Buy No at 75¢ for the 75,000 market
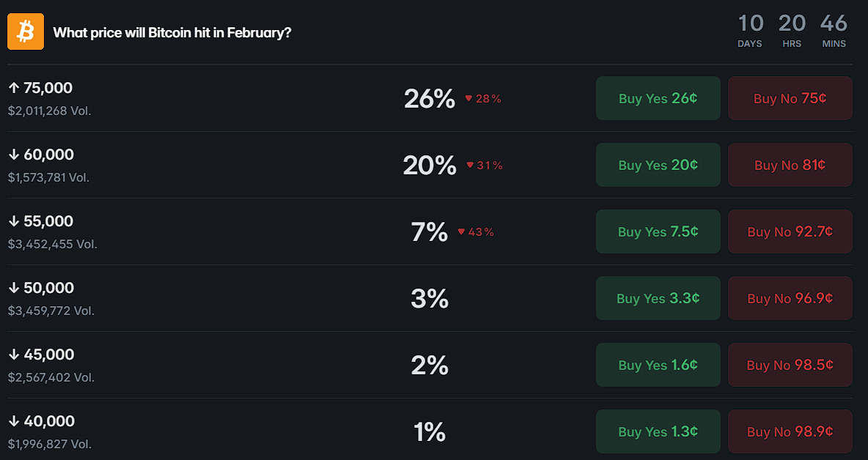The image size is (868, 460). click(x=790, y=97)
